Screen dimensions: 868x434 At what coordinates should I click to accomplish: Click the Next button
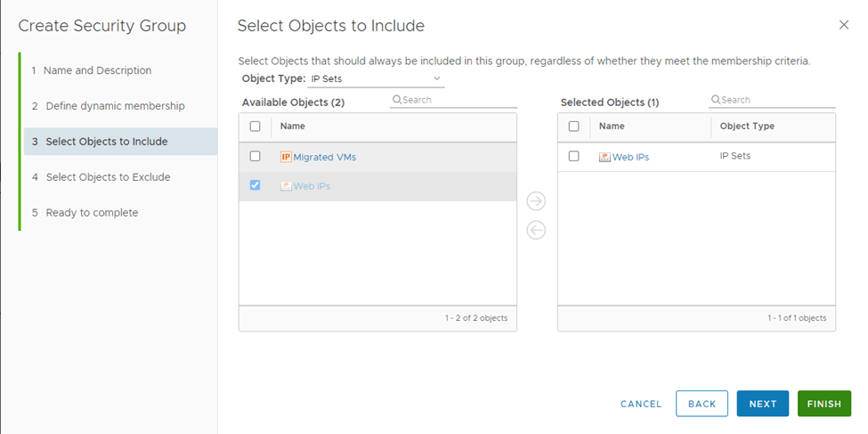point(762,404)
